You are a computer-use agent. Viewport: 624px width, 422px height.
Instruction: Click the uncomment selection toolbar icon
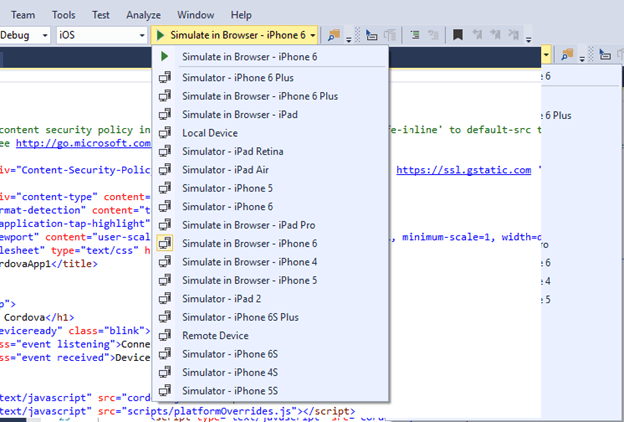(390, 35)
